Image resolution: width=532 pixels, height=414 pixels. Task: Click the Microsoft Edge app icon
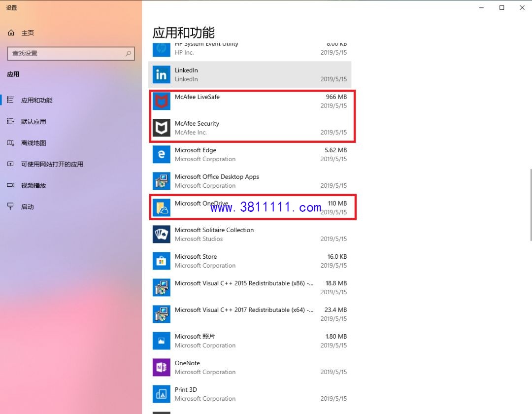click(161, 154)
